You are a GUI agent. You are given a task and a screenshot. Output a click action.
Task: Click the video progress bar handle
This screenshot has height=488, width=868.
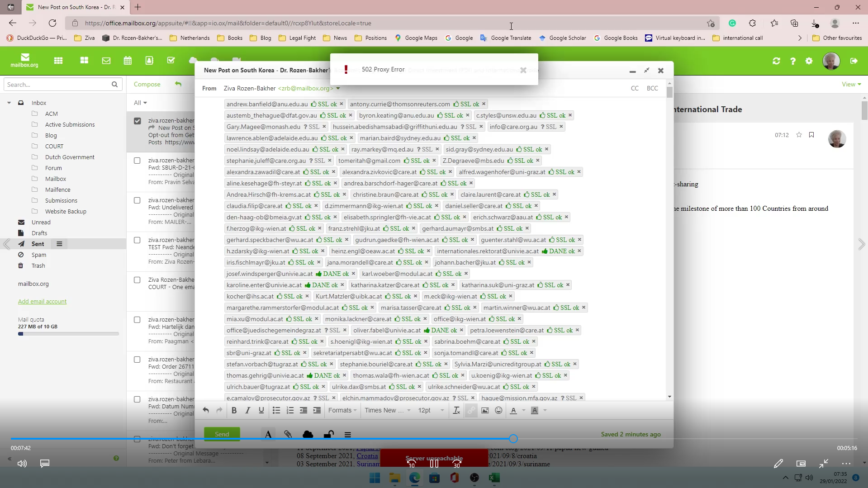513,439
